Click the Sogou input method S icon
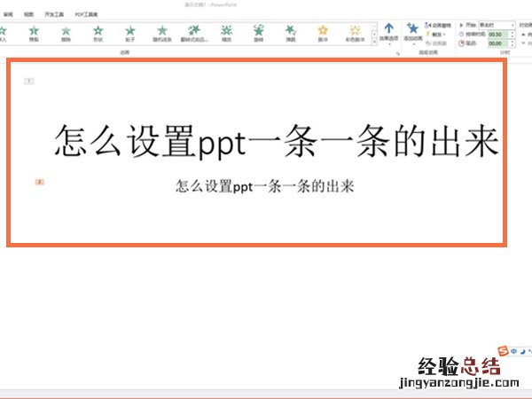The image size is (532, 399). [504, 352]
